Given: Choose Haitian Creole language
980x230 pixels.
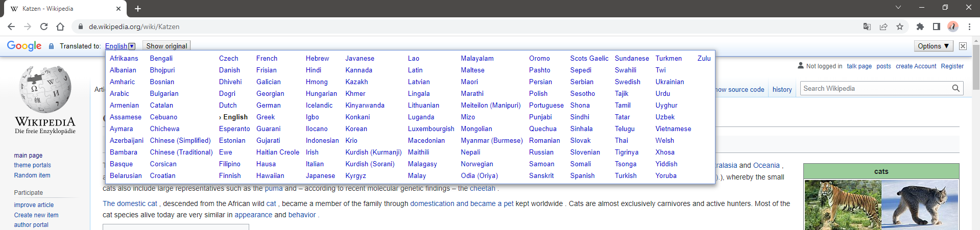Looking at the screenshot, I should click(278, 152).
